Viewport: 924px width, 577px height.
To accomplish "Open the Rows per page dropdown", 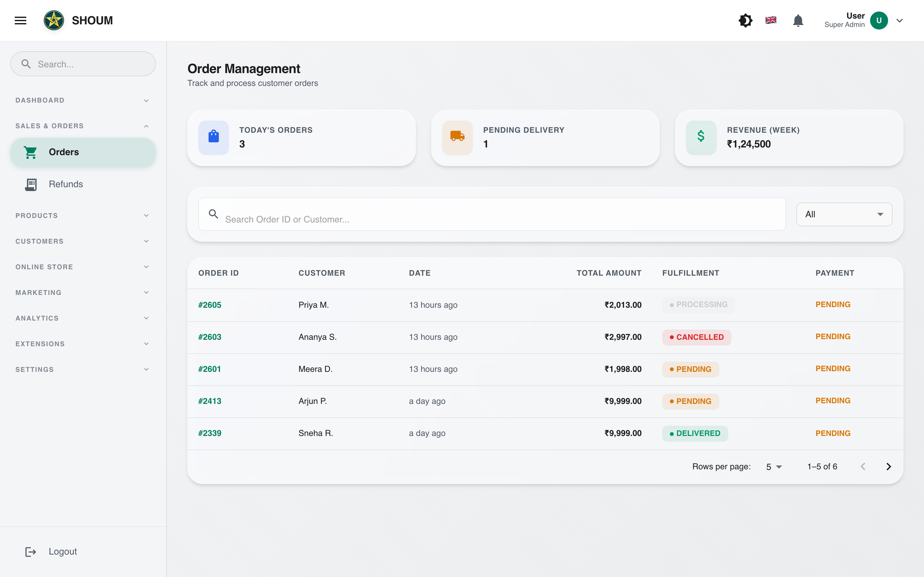I will pyautogui.click(x=774, y=466).
